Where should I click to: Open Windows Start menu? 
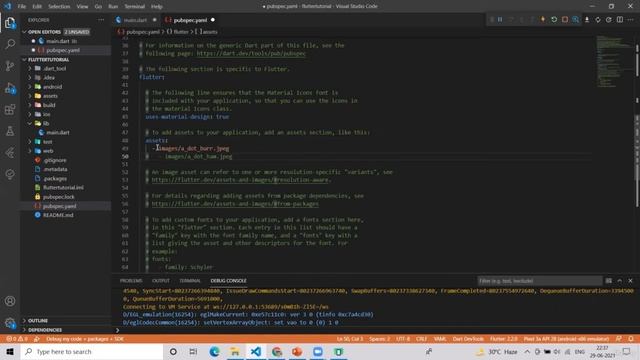click(10, 352)
